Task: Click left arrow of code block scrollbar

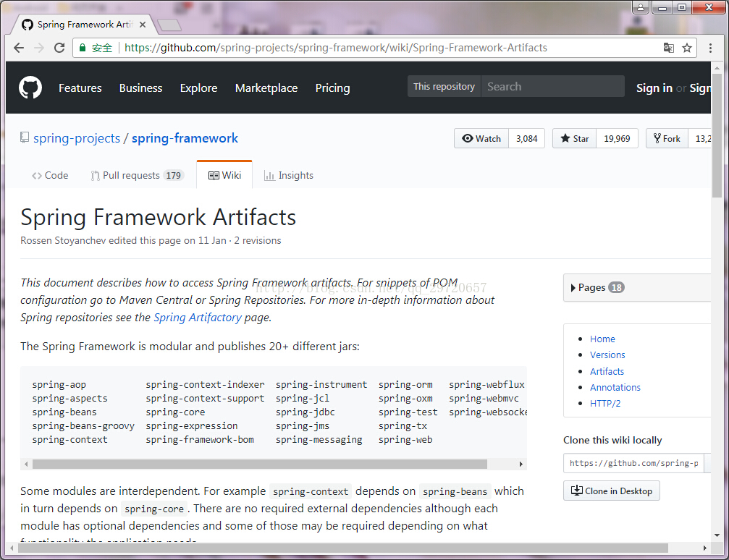Action: [x=26, y=464]
